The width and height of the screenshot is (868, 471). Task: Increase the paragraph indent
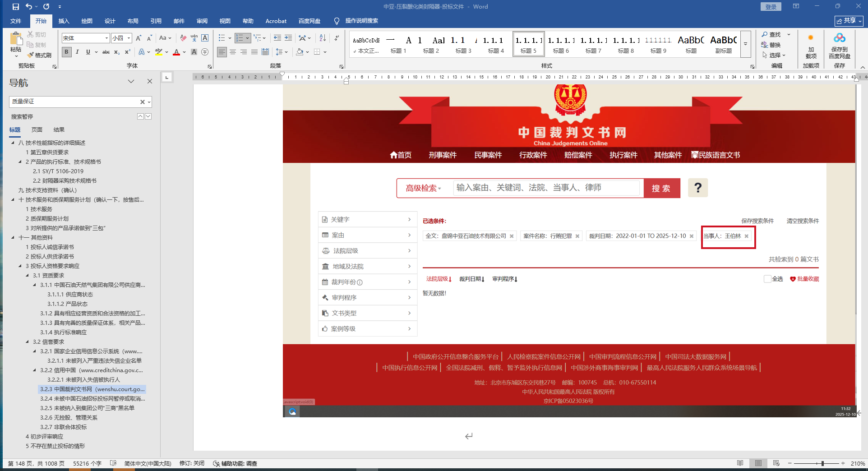(288, 38)
